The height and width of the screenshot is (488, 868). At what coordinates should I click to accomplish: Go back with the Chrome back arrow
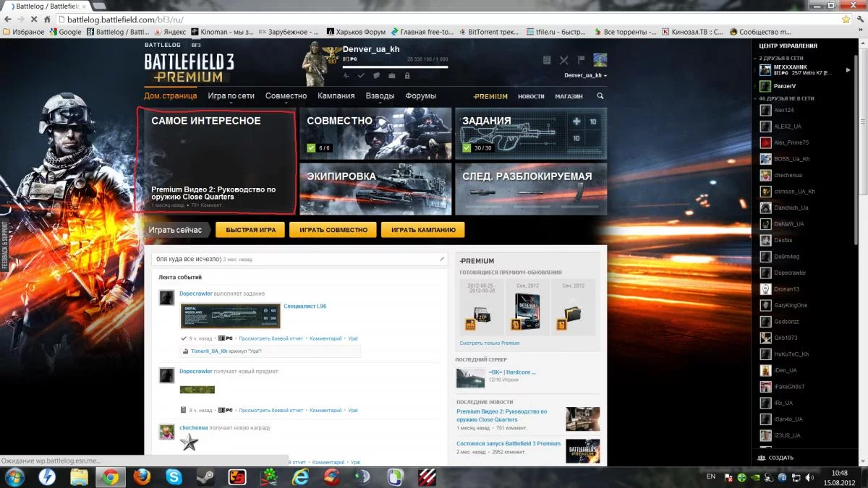(9, 20)
